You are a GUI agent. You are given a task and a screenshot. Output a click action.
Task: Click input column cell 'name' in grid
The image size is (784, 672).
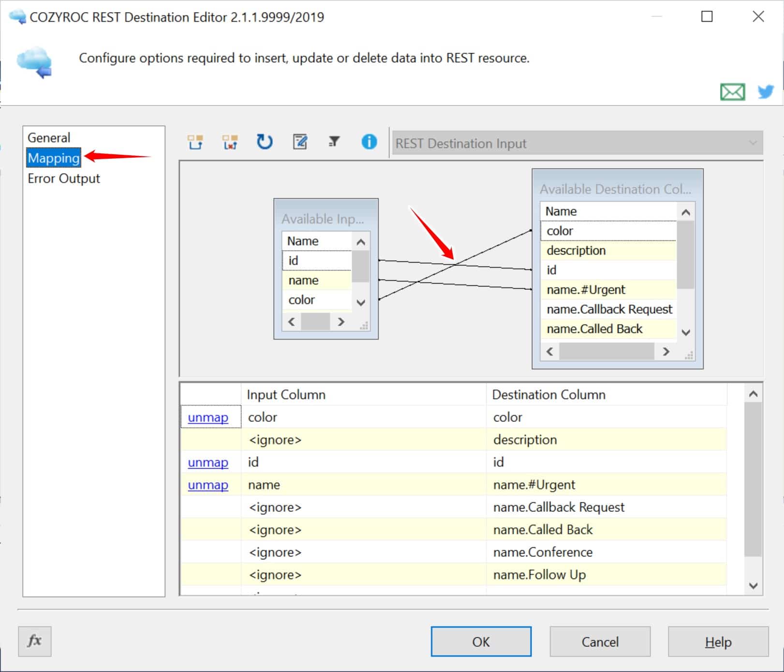click(x=364, y=485)
